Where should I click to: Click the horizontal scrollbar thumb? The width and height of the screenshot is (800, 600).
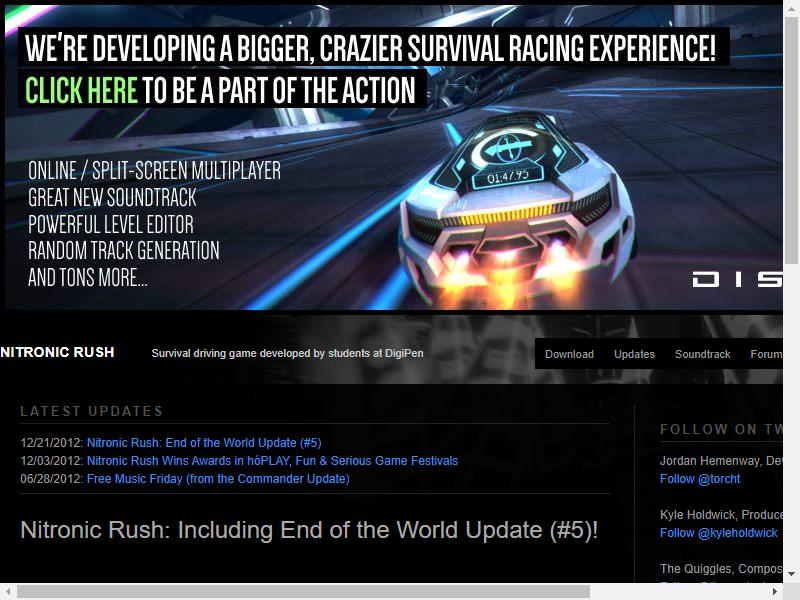304,591
